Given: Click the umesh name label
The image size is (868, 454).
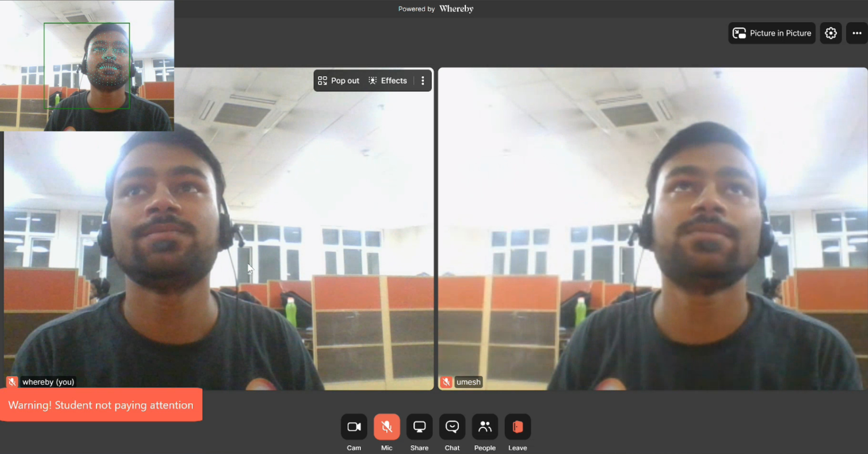Looking at the screenshot, I should pyautogui.click(x=468, y=382).
